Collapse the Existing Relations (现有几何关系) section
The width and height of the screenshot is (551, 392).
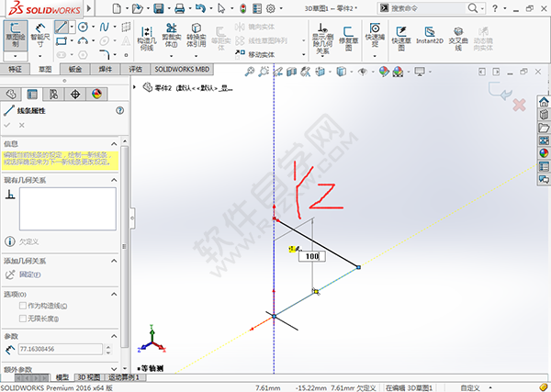coord(114,180)
